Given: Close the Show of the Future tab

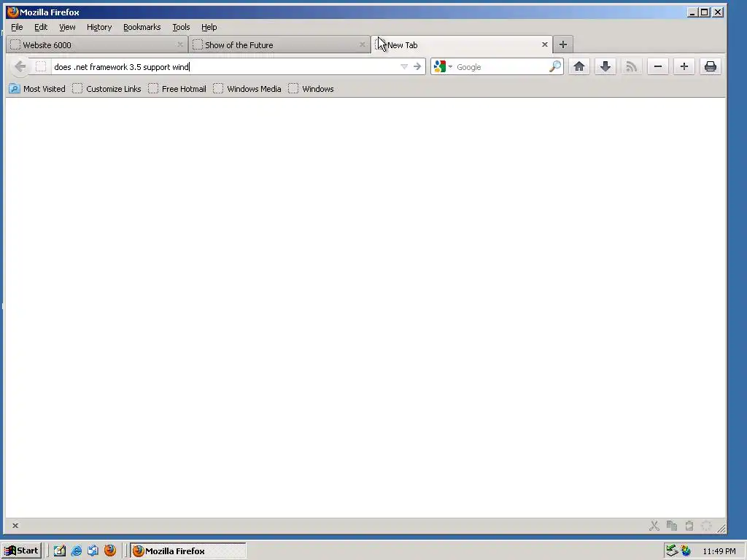Looking at the screenshot, I should (362, 44).
